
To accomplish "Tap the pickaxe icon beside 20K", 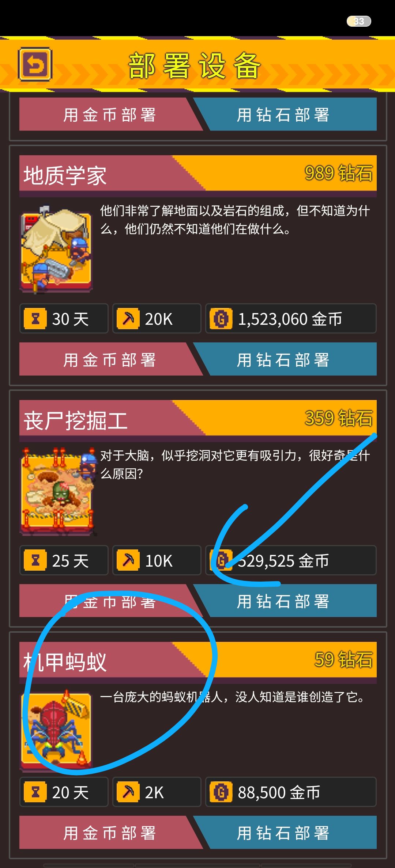I will click(x=128, y=319).
